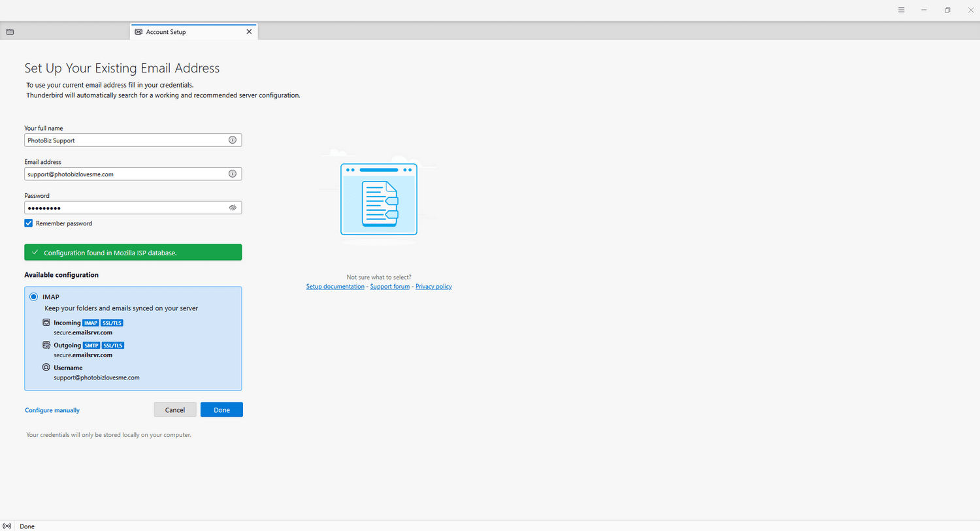
Task: Click the incoming IMAP protocol badge
Action: point(91,323)
